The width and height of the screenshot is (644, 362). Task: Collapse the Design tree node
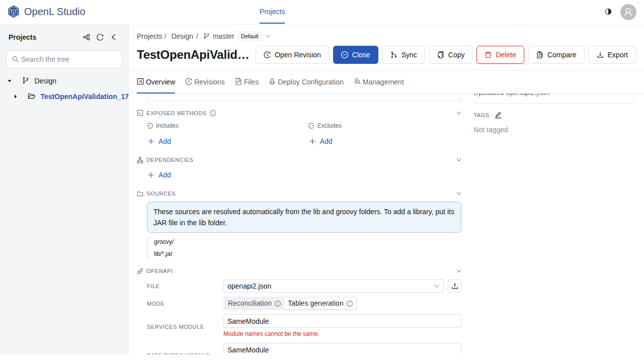[x=10, y=81]
